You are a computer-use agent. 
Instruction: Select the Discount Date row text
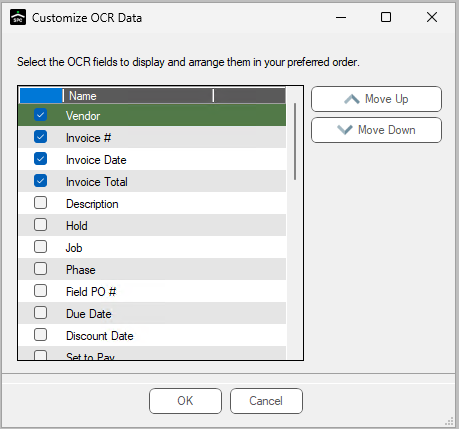coord(100,336)
